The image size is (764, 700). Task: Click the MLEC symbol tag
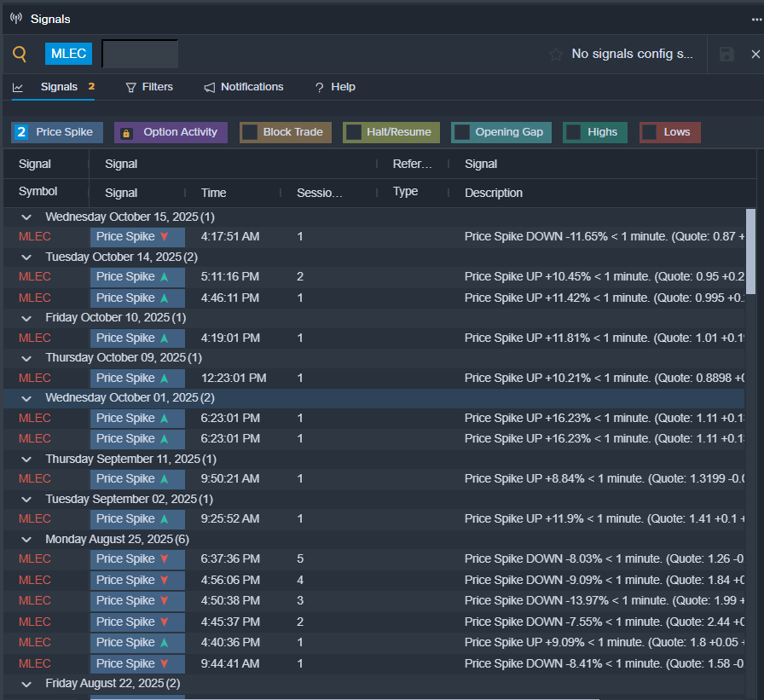68,54
